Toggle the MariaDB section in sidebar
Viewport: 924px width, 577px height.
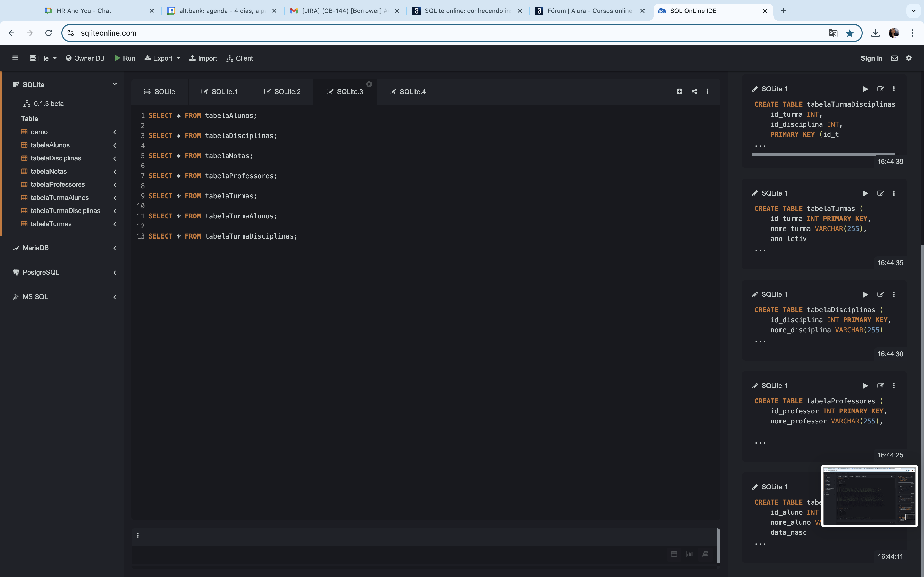(114, 247)
